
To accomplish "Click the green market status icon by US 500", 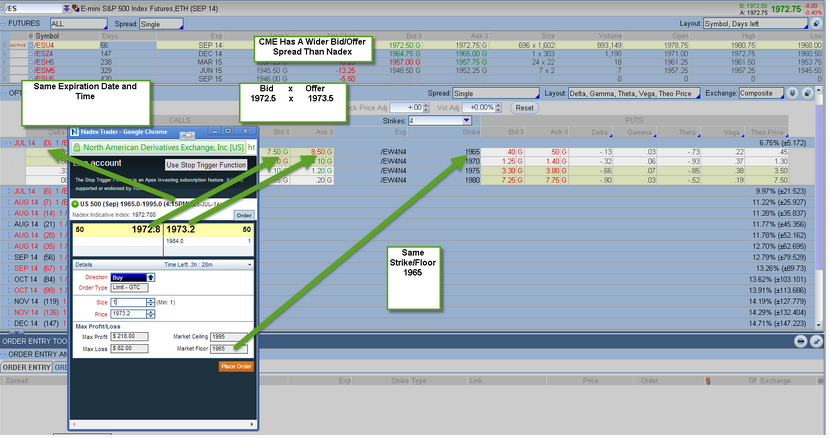I will [x=75, y=204].
